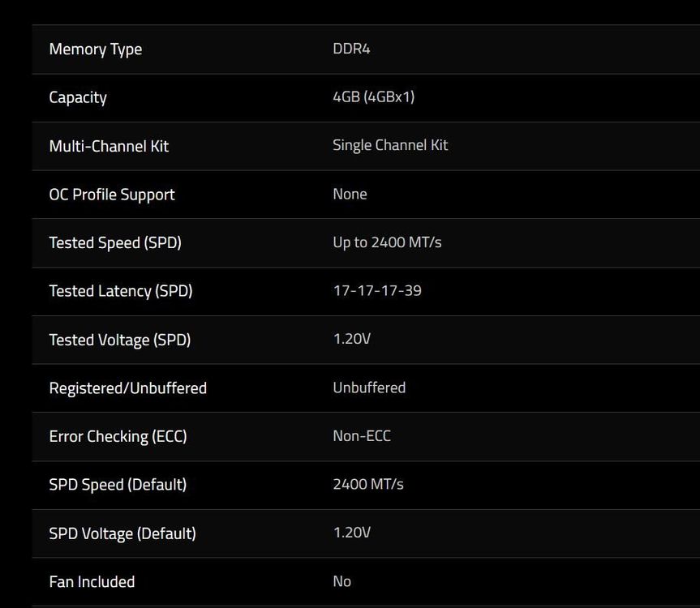Click the SPD Voltage (Default) label

click(122, 533)
